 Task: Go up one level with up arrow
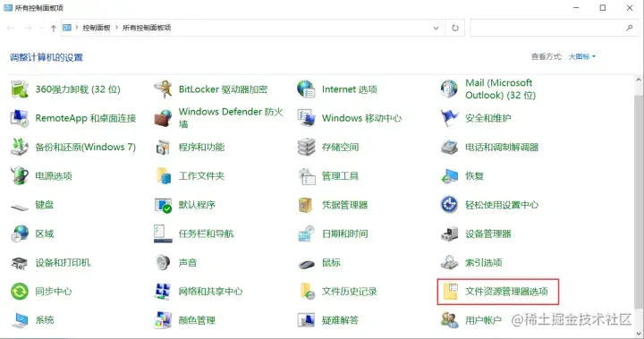click(x=54, y=28)
